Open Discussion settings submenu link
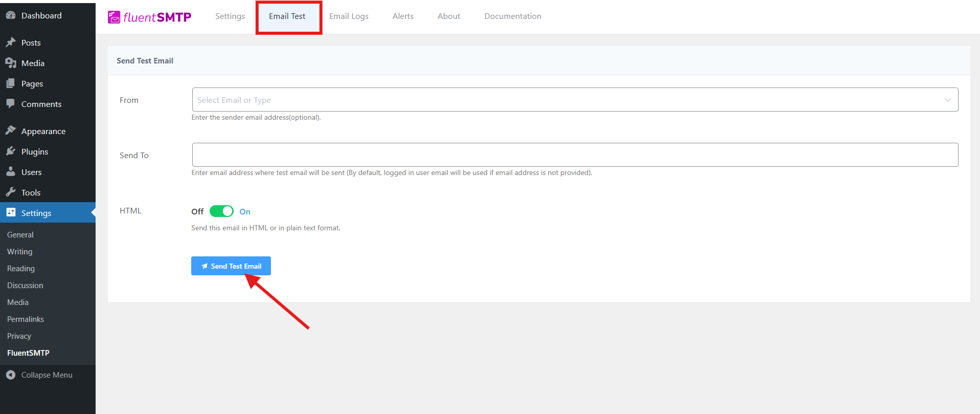Viewport: 980px width, 414px height. pos(25,285)
